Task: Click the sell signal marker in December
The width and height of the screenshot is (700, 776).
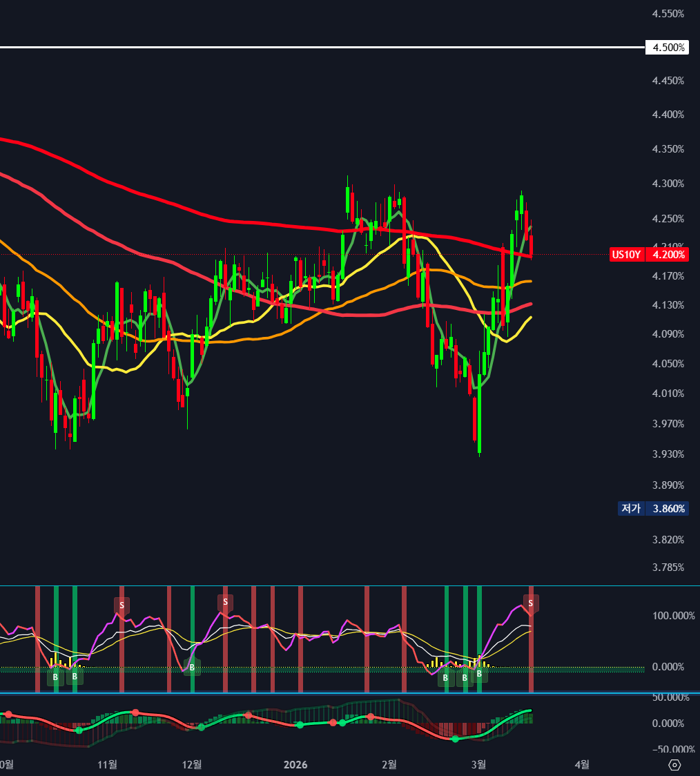Action: [225, 602]
